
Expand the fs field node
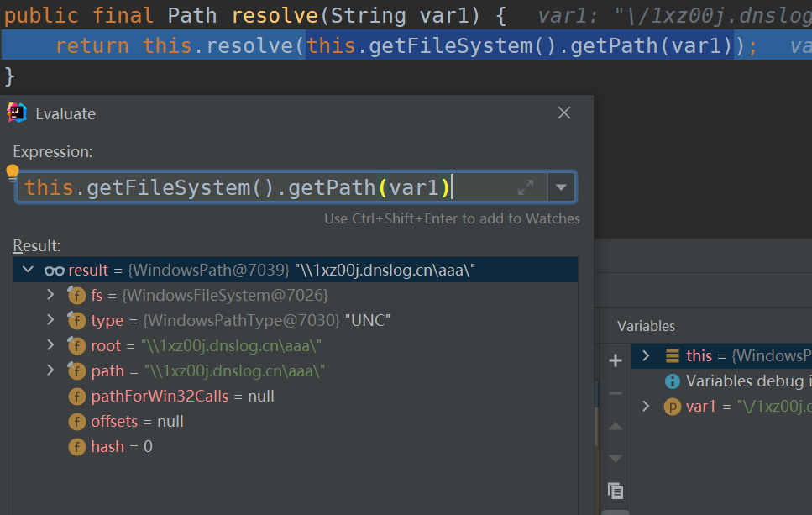click(50, 295)
